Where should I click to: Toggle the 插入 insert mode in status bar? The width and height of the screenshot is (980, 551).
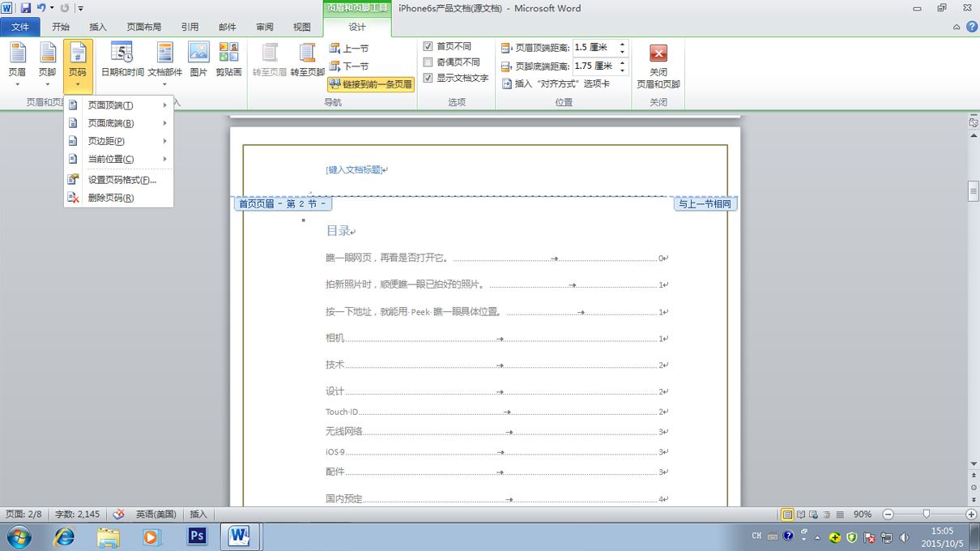[198, 515]
